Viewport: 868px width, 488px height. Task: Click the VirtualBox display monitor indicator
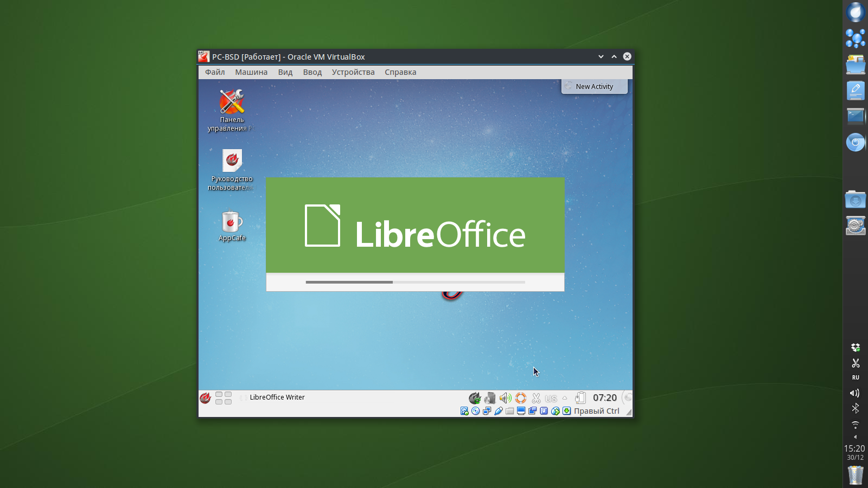[521, 411]
